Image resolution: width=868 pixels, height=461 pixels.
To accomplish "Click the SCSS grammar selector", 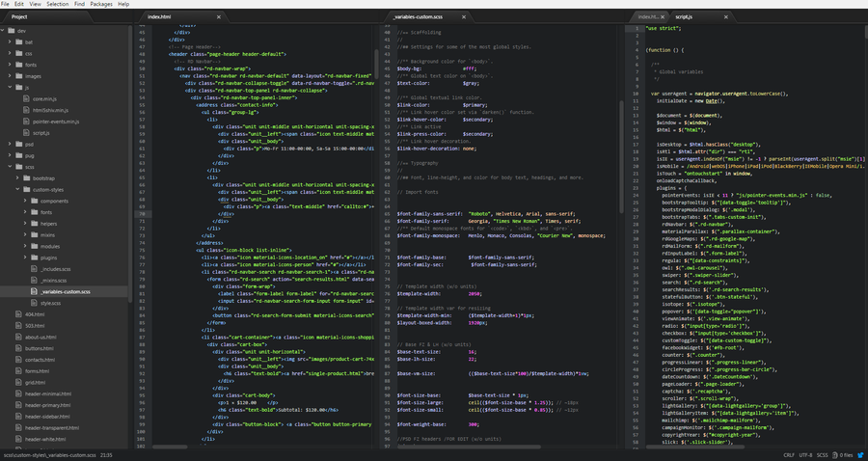I will 822,454.
